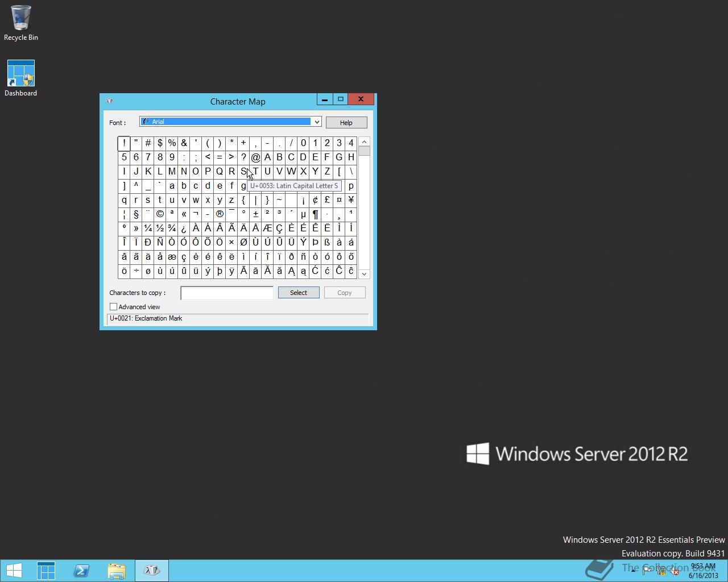Select the © copyright symbol
Viewport: 728px width, 582px height.
click(x=160, y=214)
